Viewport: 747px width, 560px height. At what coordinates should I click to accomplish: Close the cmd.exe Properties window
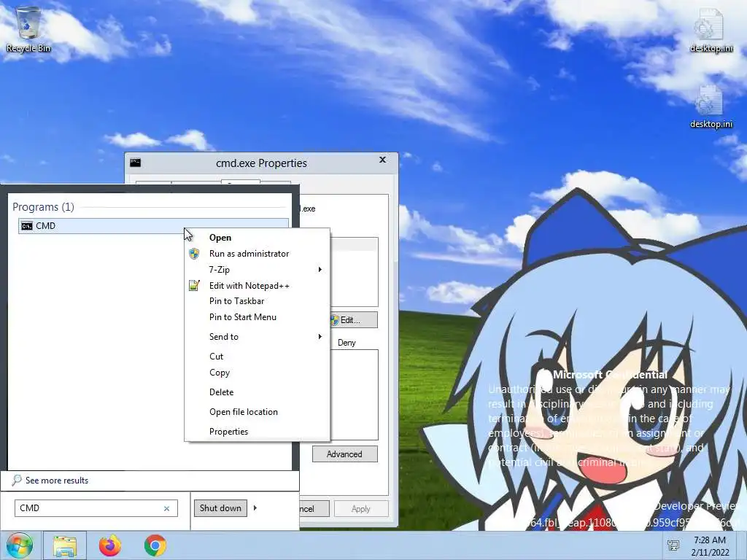point(382,160)
